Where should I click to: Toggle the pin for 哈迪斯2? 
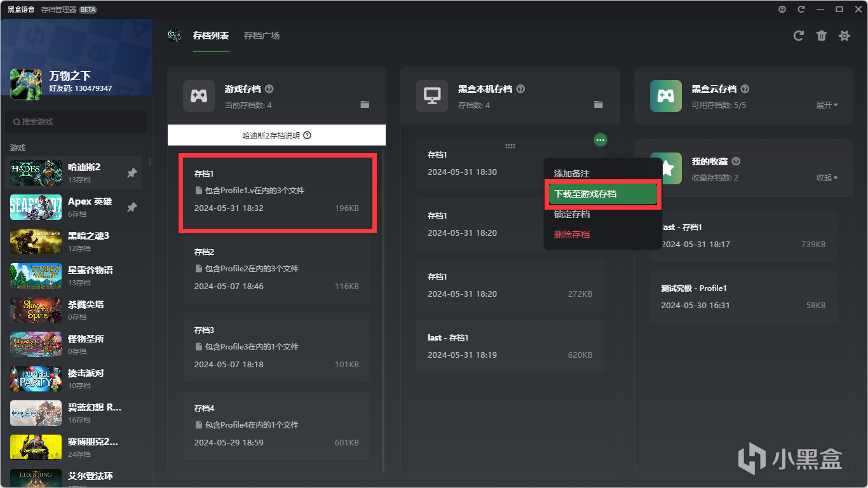pyautogui.click(x=132, y=173)
